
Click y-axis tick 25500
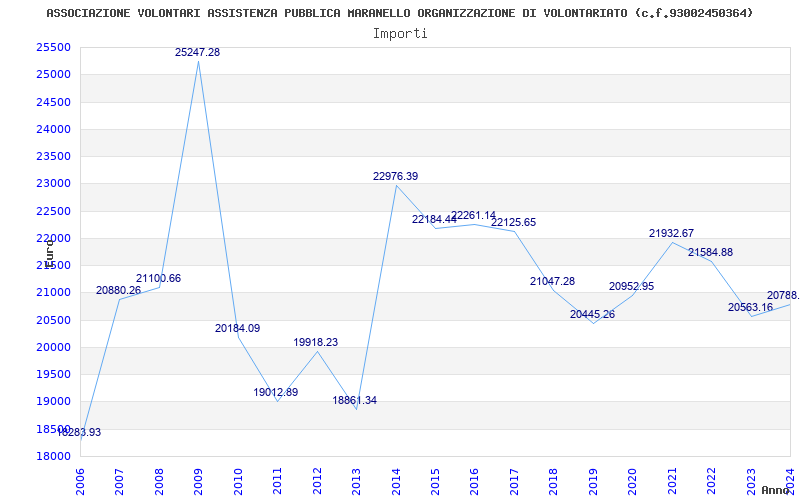tap(53, 47)
